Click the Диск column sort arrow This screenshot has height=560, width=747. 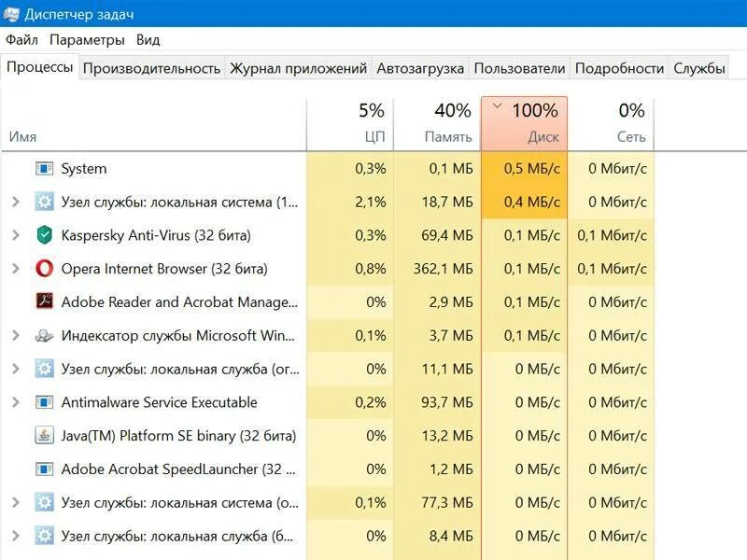coord(498,106)
